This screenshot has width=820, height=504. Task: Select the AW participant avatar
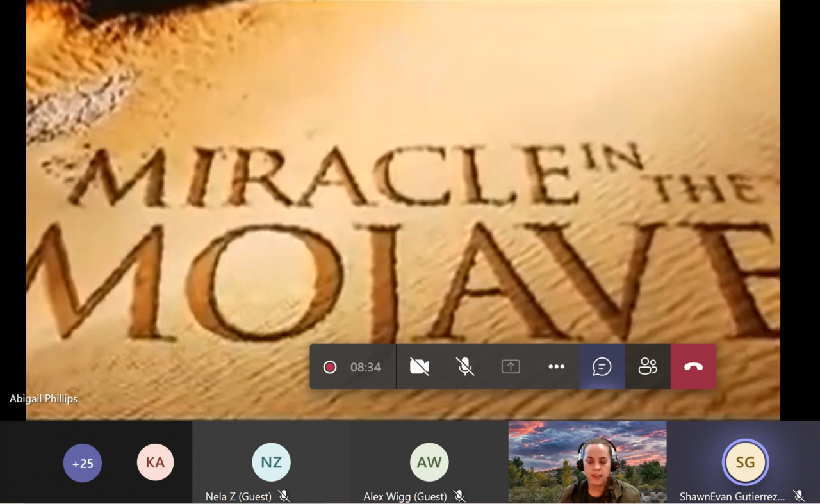point(429,462)
